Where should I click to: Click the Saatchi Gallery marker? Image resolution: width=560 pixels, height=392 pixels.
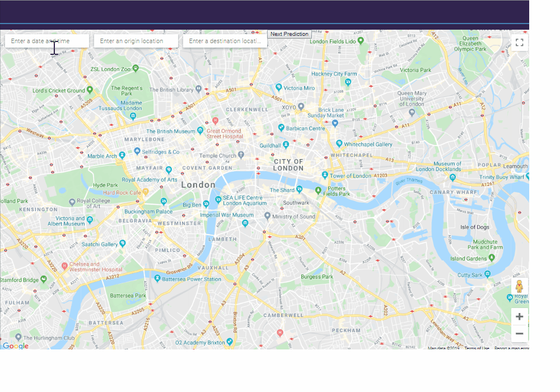(123, 243)
